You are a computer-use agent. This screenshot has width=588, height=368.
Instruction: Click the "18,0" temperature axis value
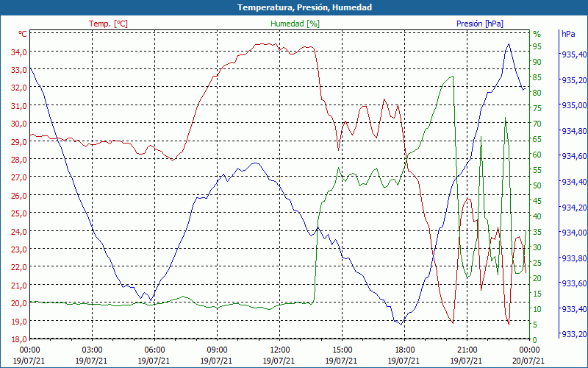(19, 339)
